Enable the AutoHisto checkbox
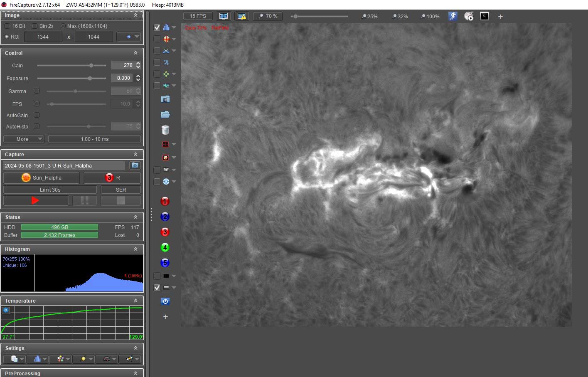The width and height of the screenshot is (588, 377). click(37, 126)
